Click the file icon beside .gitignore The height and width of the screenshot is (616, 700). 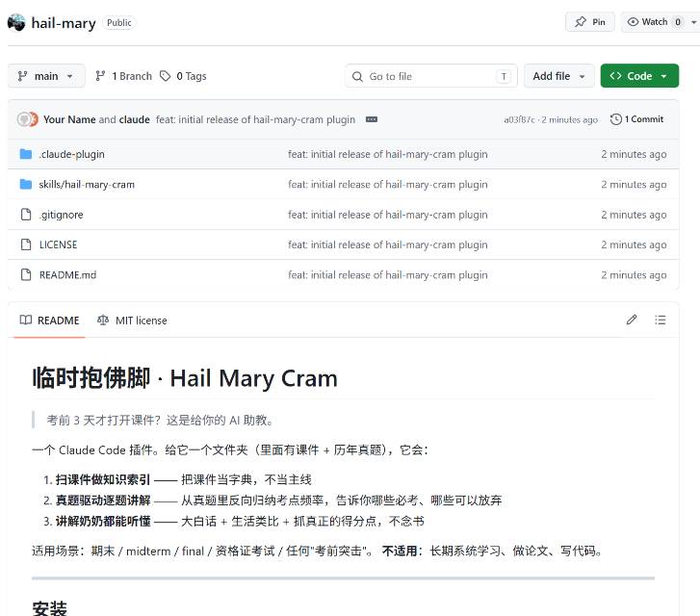(26, 215)
